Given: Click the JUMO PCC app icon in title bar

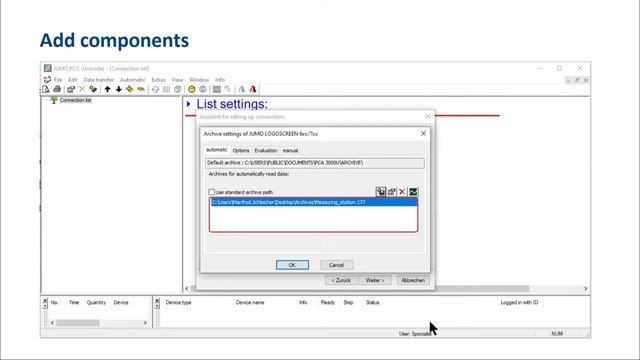Looking at the screenshot, I should coord(48,68).
